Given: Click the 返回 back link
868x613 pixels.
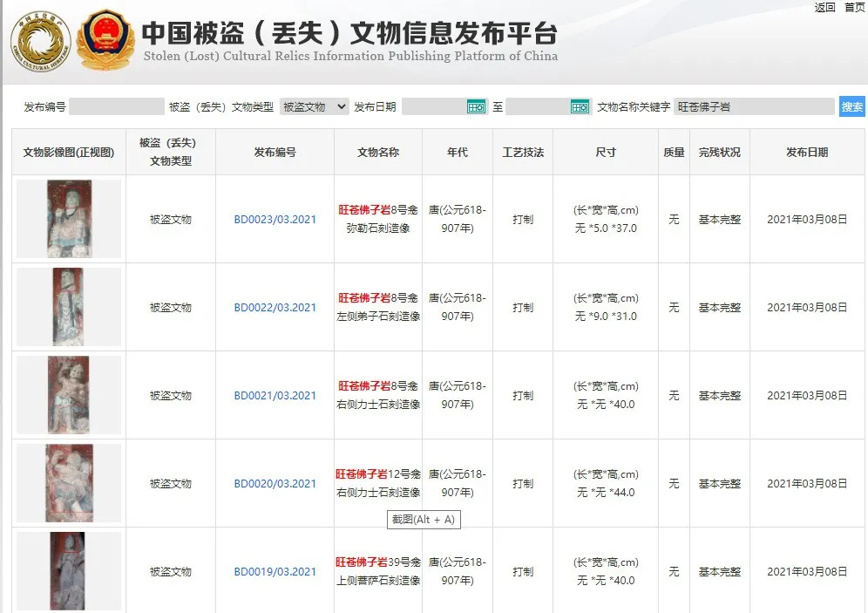Looking at the screenshot, I should (824, 7).
